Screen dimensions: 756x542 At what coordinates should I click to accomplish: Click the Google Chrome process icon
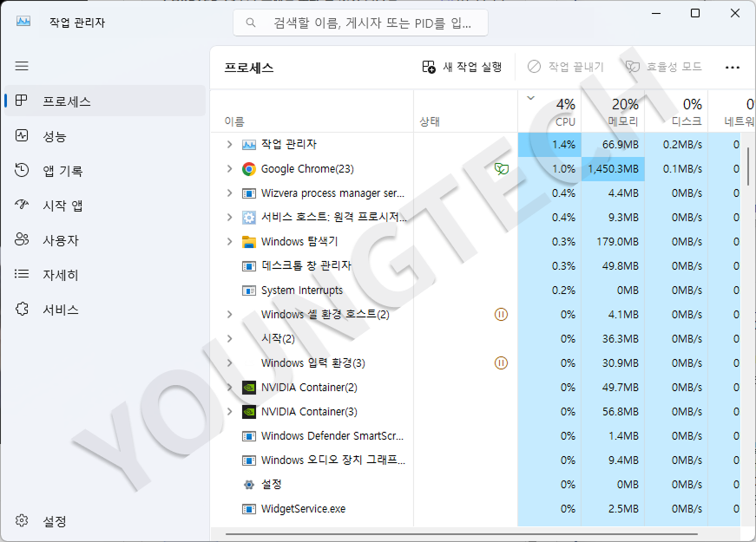coord(249,169)
